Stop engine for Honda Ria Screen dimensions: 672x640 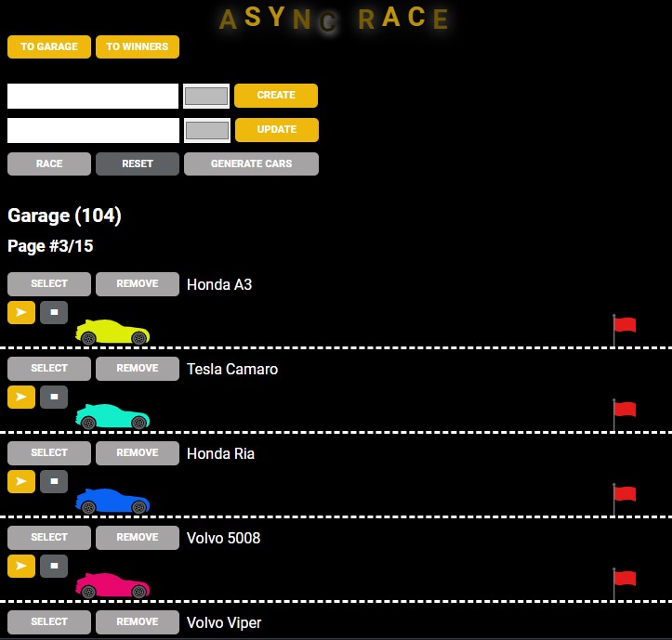point(54,481)
